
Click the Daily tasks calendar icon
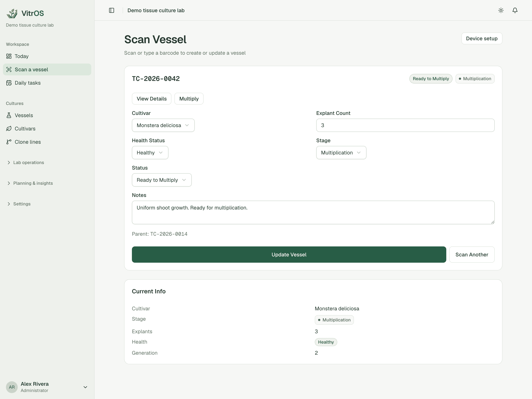9,83
